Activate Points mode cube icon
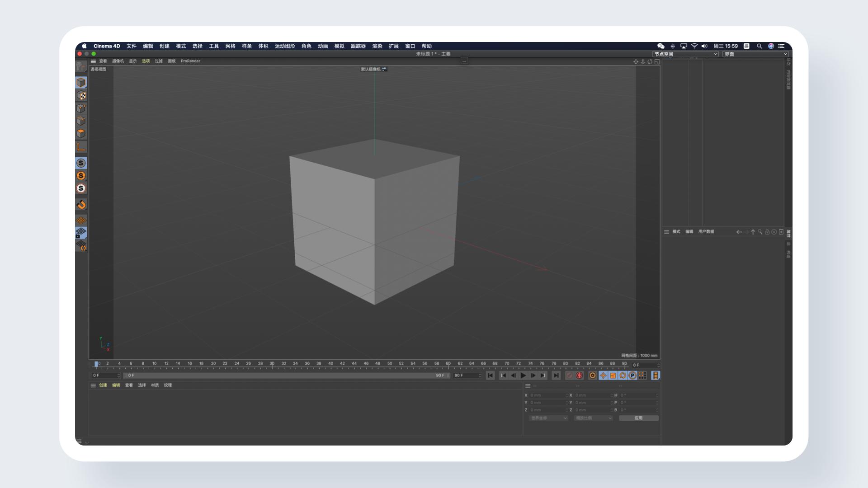The image size is (868, 488). pyautogui.click(x=81, y=108)
